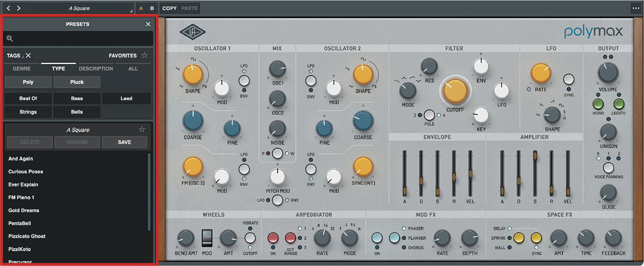
Task: Click the Mix Noise knob
Action: point(277,128)
